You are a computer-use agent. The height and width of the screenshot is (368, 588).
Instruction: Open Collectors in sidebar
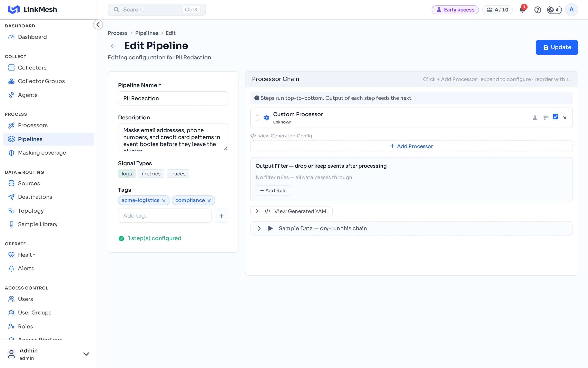pyautogui.click(x=49, y=68)
